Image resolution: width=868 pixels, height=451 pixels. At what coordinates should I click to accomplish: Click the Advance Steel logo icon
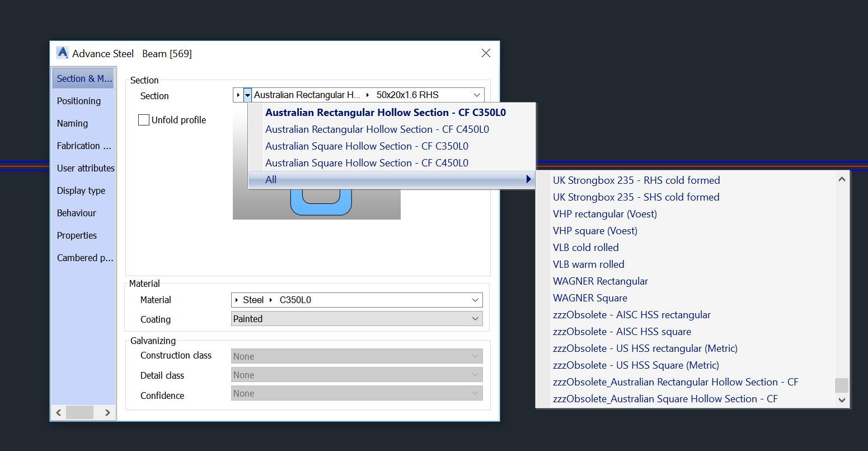(63, 53)
